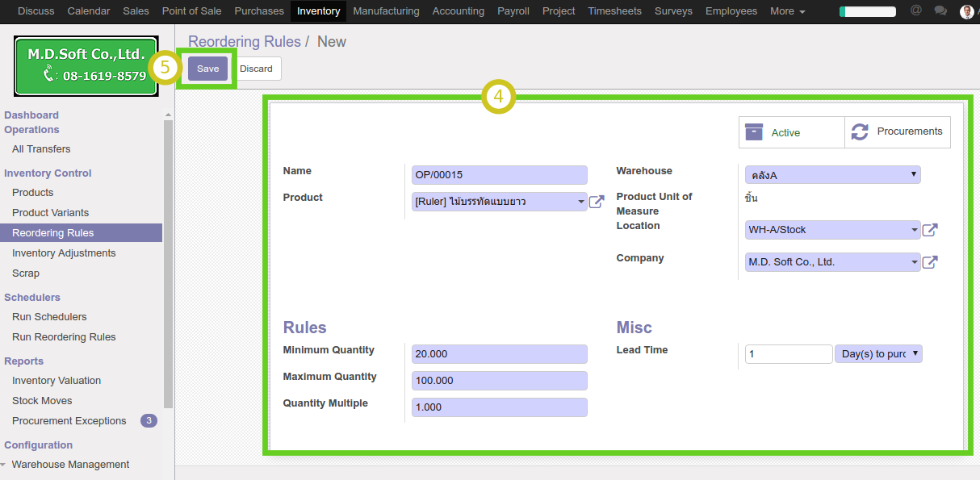The image size is (980, 480).
Task: Save the new reordering rule
Action: click(207, 69)
